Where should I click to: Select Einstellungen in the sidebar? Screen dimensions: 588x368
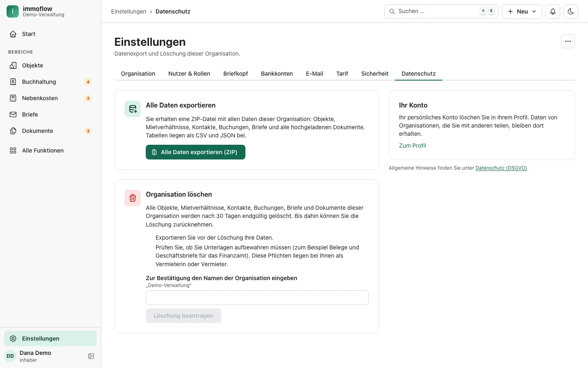(51, 339)
